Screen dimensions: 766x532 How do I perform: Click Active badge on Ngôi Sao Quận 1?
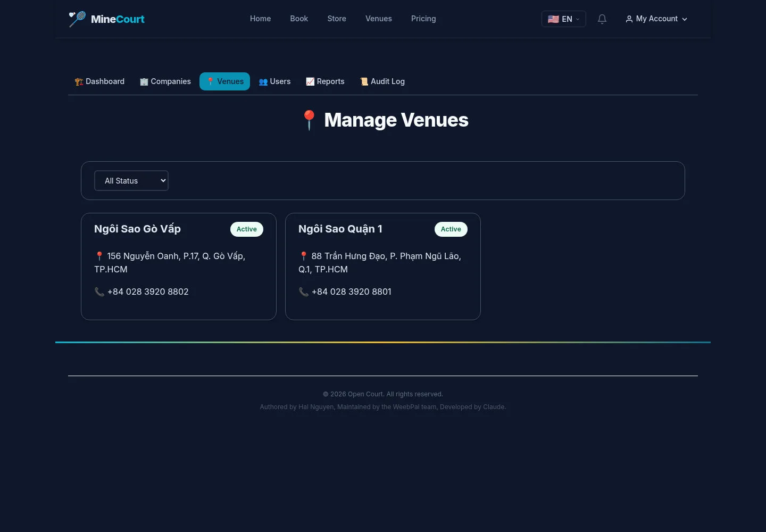(x=451, y=229)
